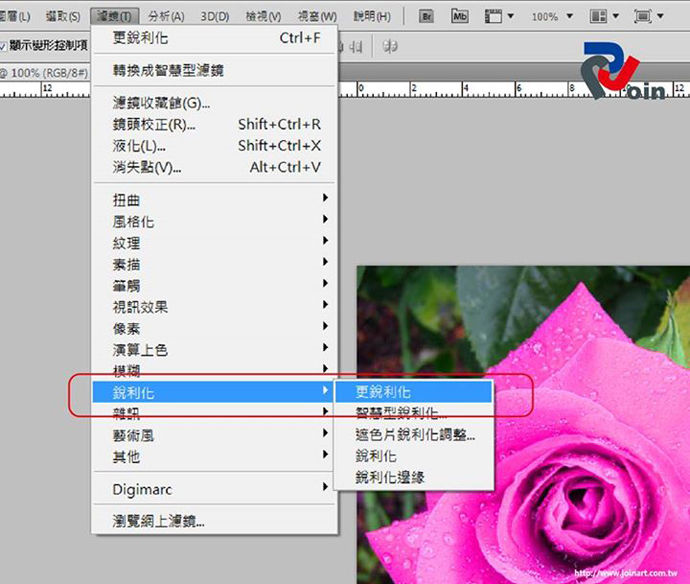Expand the 演算上色 submenu
The height and width of the screenshot is (584, 690).
[x=214, y=349]
